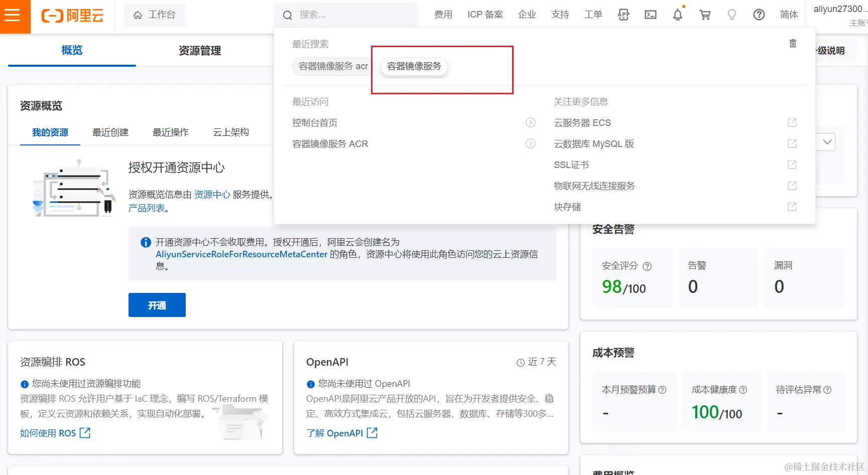Screen dimensions: 868x475
Task: Click the Alibaba Cloud logo
Action: click(x=72, y=16)
